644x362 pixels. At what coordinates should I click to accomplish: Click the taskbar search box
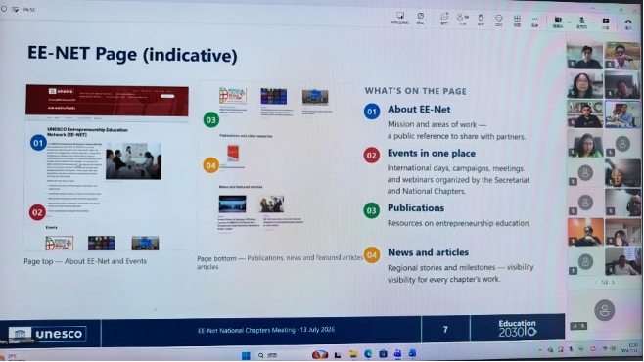pos(268,355)
